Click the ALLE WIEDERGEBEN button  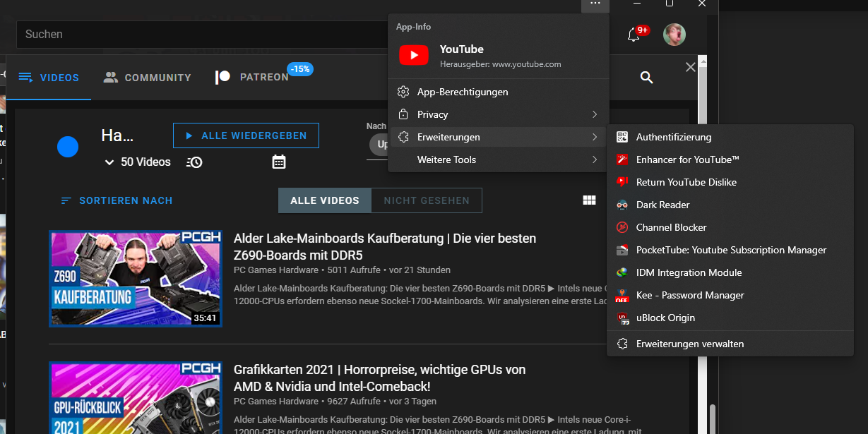246,135
